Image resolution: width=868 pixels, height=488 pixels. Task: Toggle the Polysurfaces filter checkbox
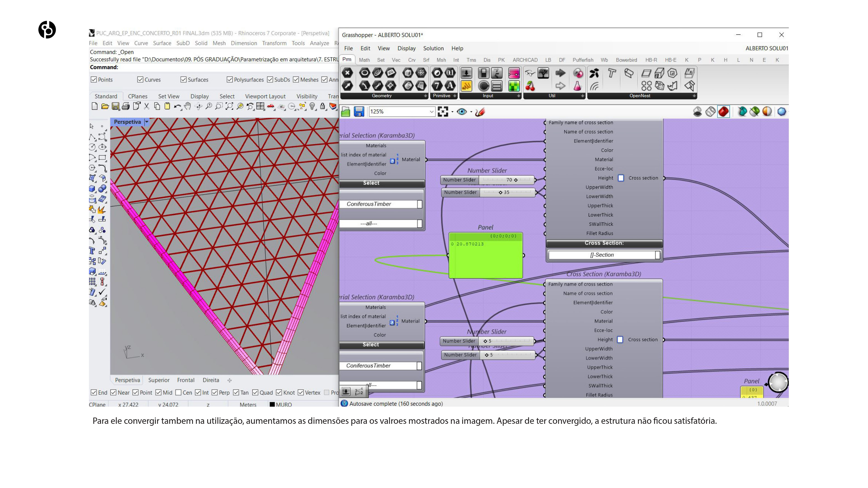point(230,80)
